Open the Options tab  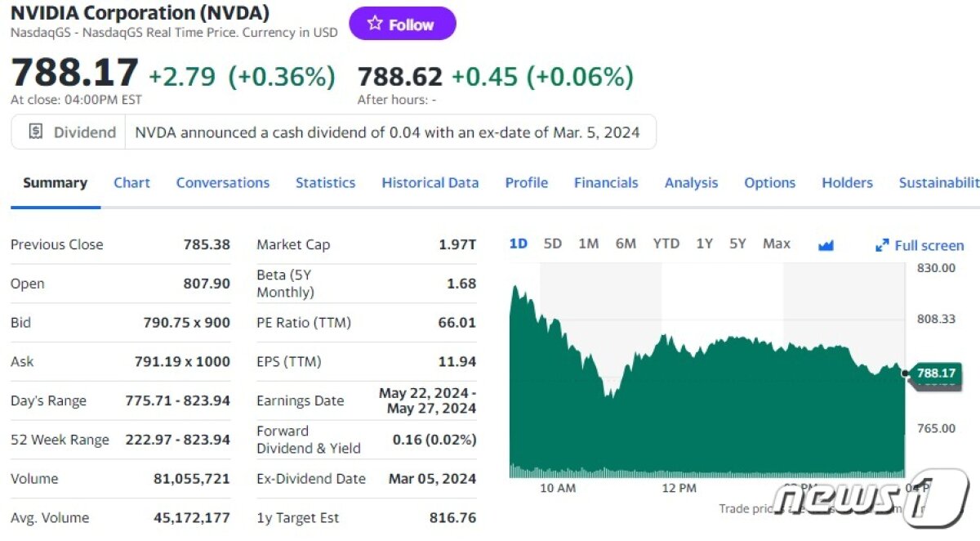pyautogui.click(x=769, y=183)
